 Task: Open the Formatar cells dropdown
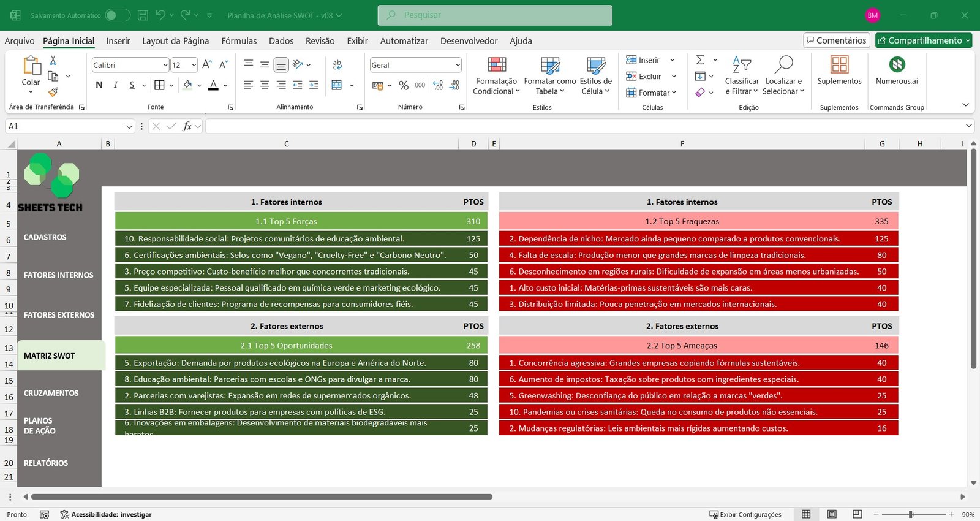pyautogui.click(x=652, y=93)
